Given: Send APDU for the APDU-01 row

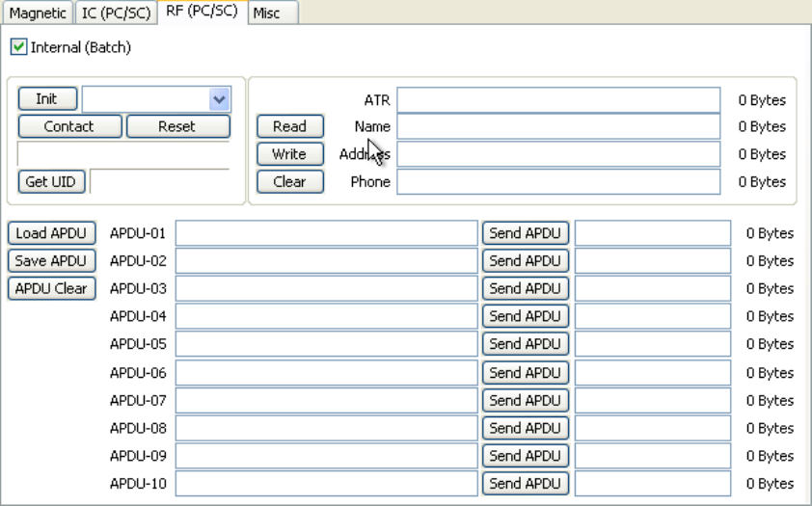Looking at the screenshot, I should click(526, 233).
